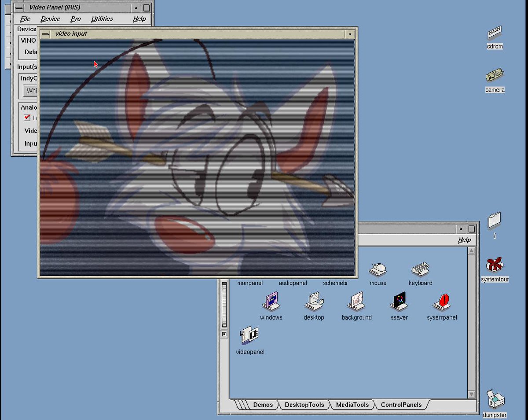Viewport: 528px width, 420px height.
Task: Click inside the video input picture
Action: click(197, 158)
